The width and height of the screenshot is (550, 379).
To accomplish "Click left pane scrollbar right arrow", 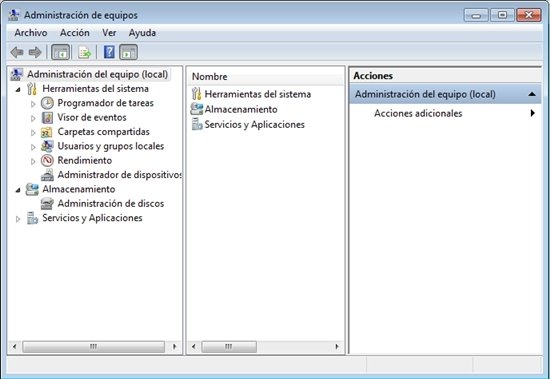I will tap(174, 347).
